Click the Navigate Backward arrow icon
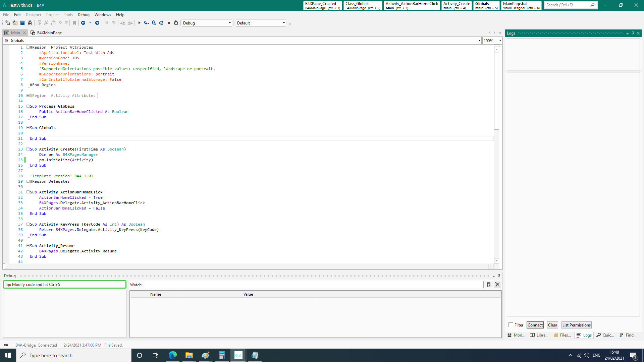This screenshot has width=644, height=362. (x=83, y=23)
